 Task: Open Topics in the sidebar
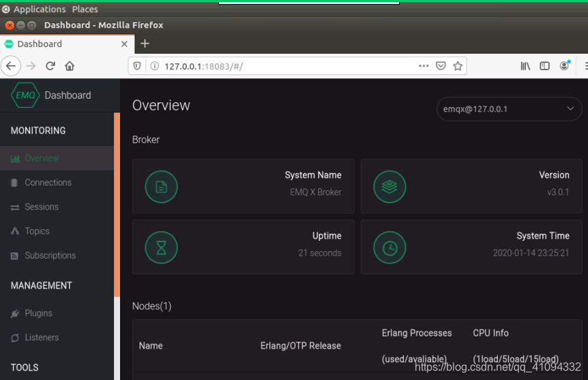tap(57, 231)
